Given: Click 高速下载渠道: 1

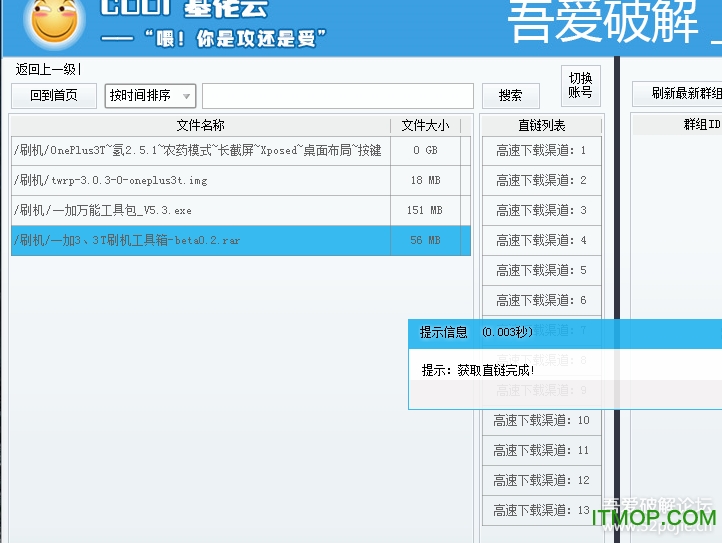Looking at the screenshot, I should coord(542,151).
